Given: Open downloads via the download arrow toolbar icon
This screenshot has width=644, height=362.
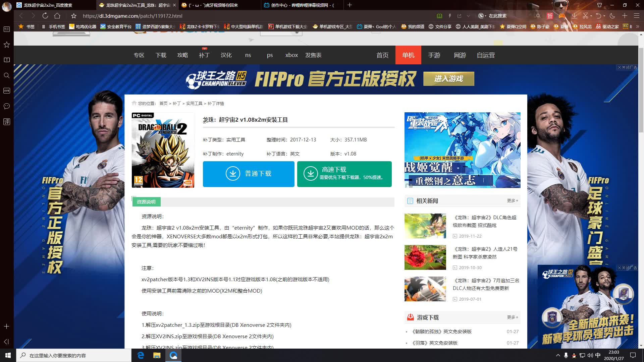Looking at the screenshot, I should click(x=575, y=16).
